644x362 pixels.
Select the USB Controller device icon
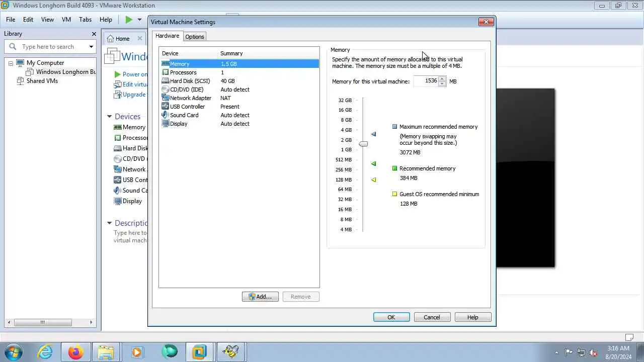166,107
